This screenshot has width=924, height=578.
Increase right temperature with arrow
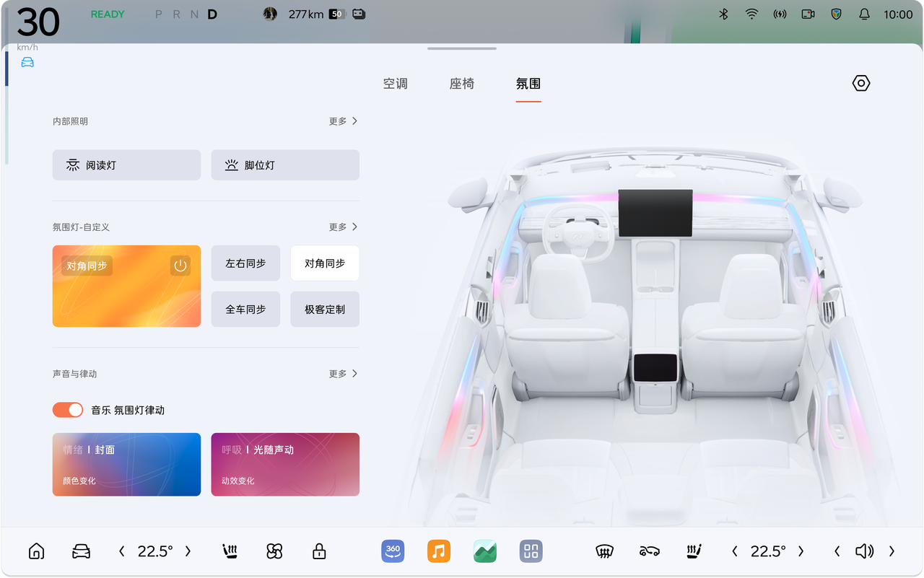click(x=801, y=551)
